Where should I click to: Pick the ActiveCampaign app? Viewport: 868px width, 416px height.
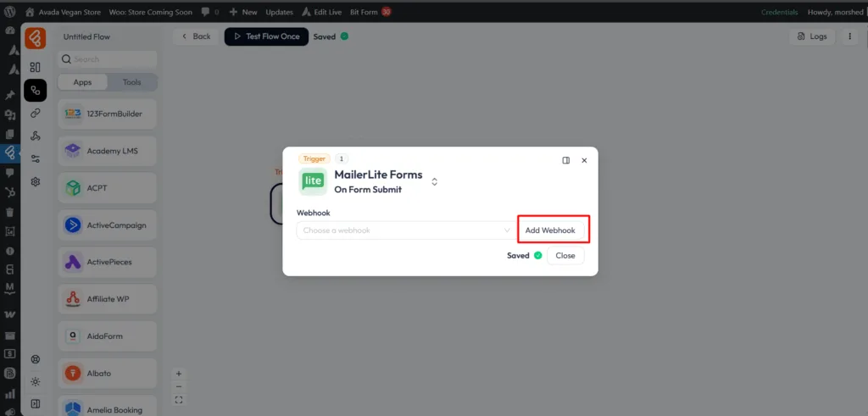(x=108, y=225)
